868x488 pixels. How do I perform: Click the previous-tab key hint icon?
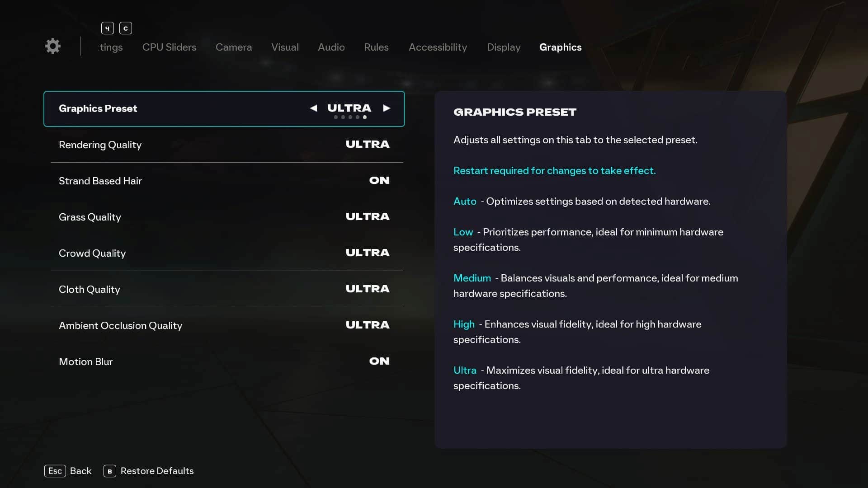click(107, 28)
